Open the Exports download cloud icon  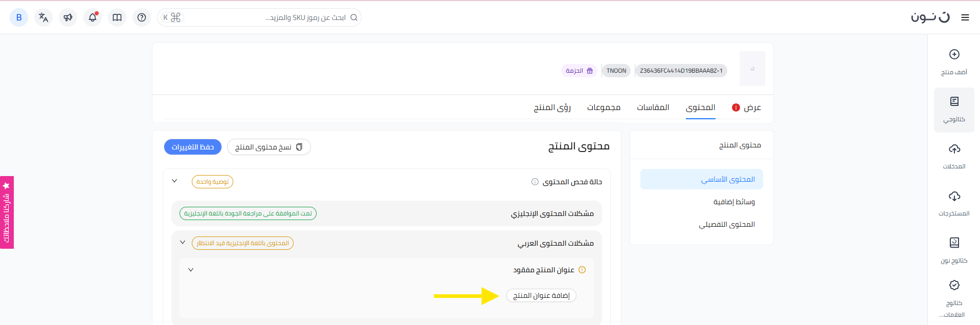(954, 196)
